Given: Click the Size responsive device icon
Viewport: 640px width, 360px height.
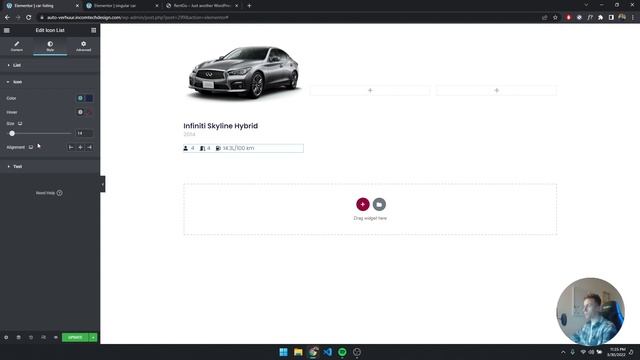Looking at the screenshot, I should pos(20,123).
